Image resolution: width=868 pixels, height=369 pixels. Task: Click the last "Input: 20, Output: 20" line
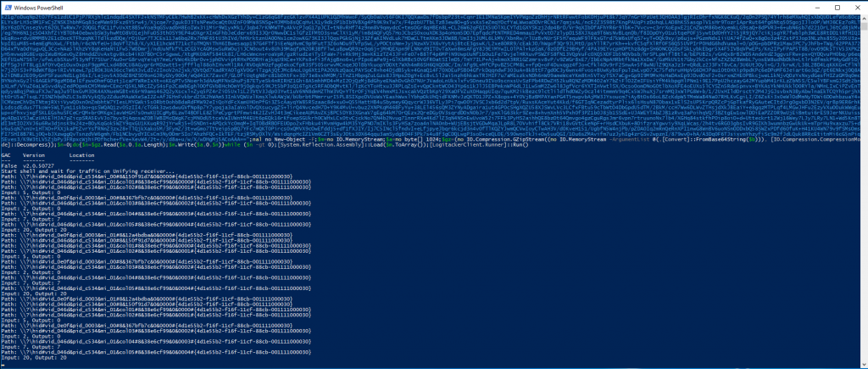[34, 356]
